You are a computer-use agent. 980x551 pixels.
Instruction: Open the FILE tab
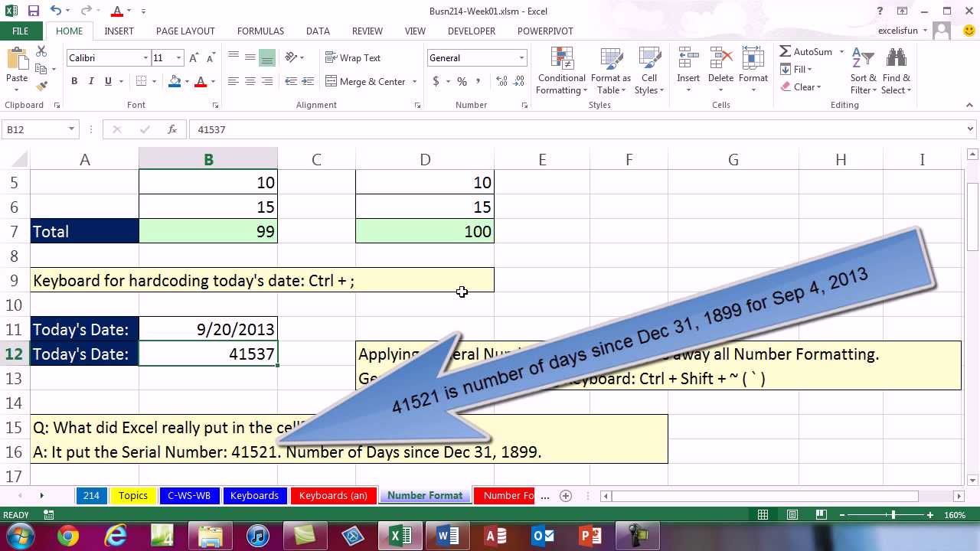click(x=21, y=31)
